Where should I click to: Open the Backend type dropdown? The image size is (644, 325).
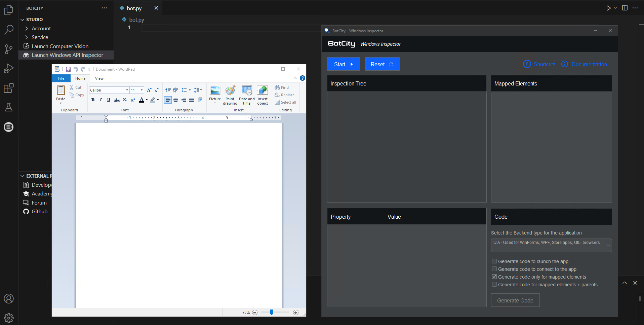point(551,245)
